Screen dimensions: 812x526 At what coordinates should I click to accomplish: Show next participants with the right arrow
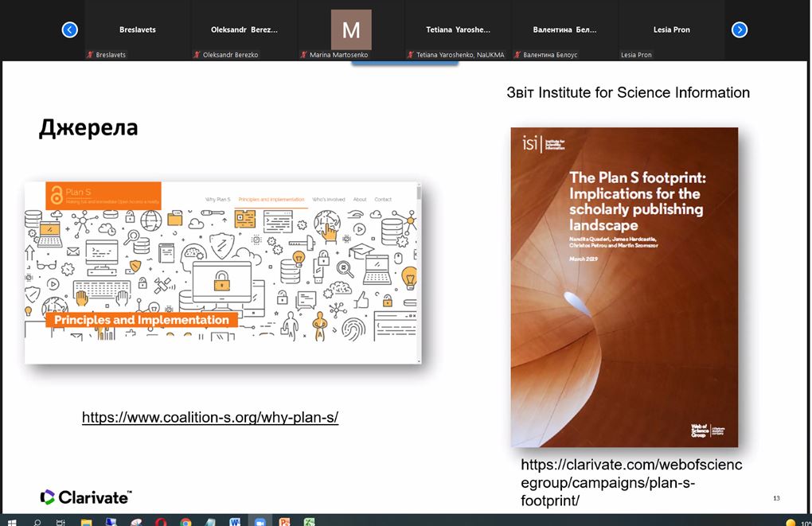click(x=740, y=29)
